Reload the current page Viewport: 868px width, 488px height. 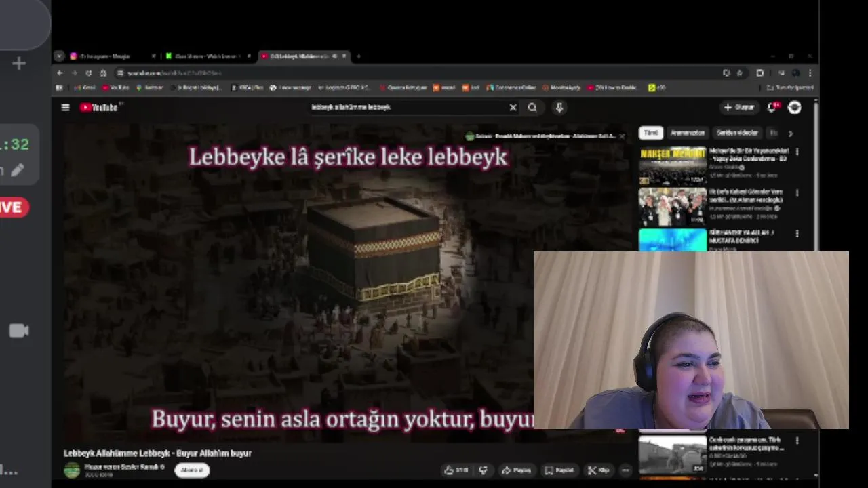(88, 73)
